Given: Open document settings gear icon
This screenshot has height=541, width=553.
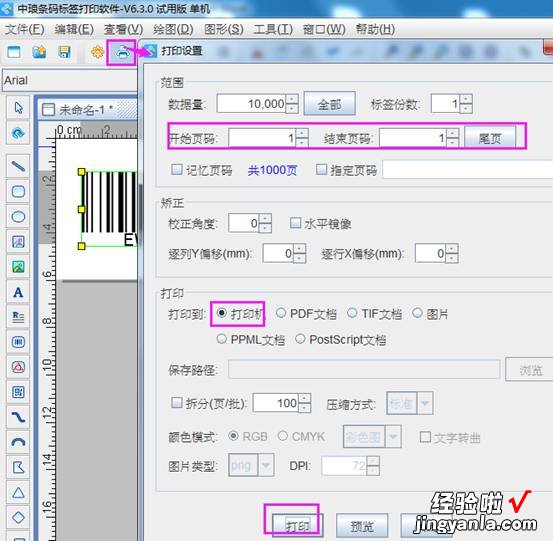Looking at the screenshot, I should click(x=97, y=52).
